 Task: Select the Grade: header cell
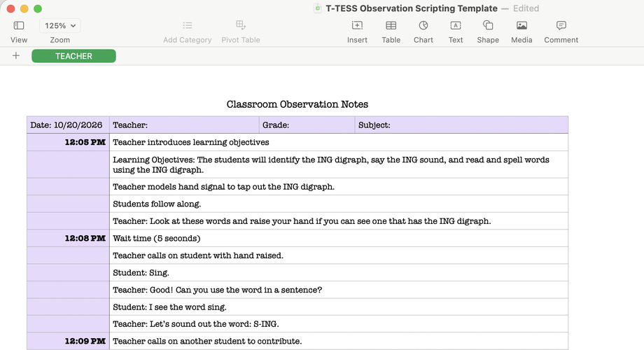(x=307, y=125)
